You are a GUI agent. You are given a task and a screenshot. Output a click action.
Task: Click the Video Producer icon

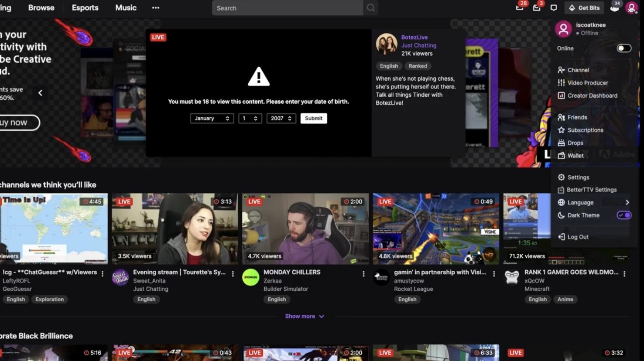pos(561,83)
